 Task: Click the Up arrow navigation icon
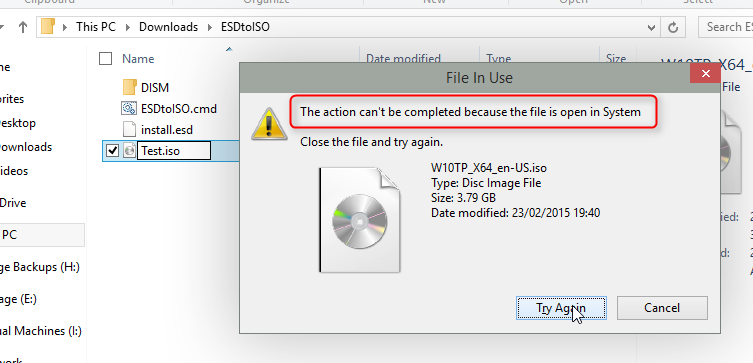23,27
